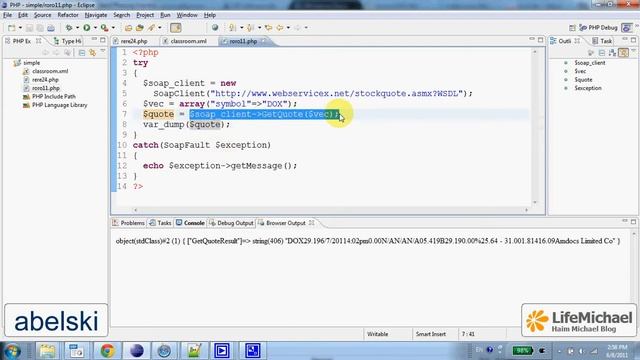The image size is (640, 360).
Task: Open the Source menu
Action: click(42, 15)
